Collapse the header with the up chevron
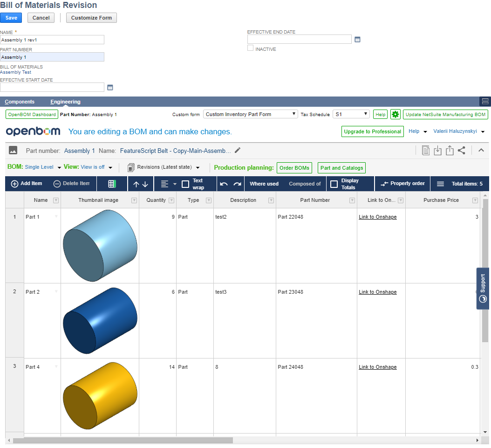491x448 pixels. point(481,151)
